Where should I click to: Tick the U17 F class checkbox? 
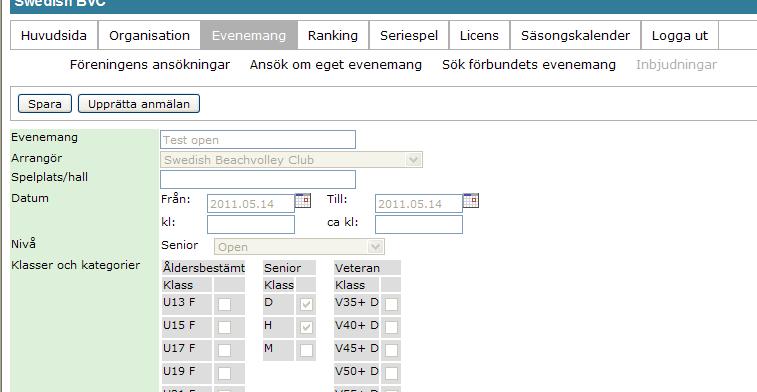tap(224, 350)
